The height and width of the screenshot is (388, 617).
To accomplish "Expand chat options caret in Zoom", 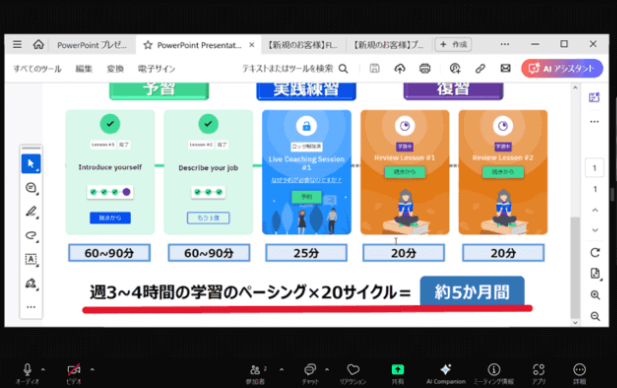I will [x=327, y=370].
